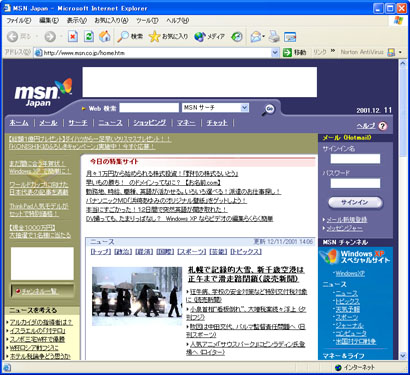410x375 pixels.
Task: Open the snowy street news photo
Action: pos(137,297)
